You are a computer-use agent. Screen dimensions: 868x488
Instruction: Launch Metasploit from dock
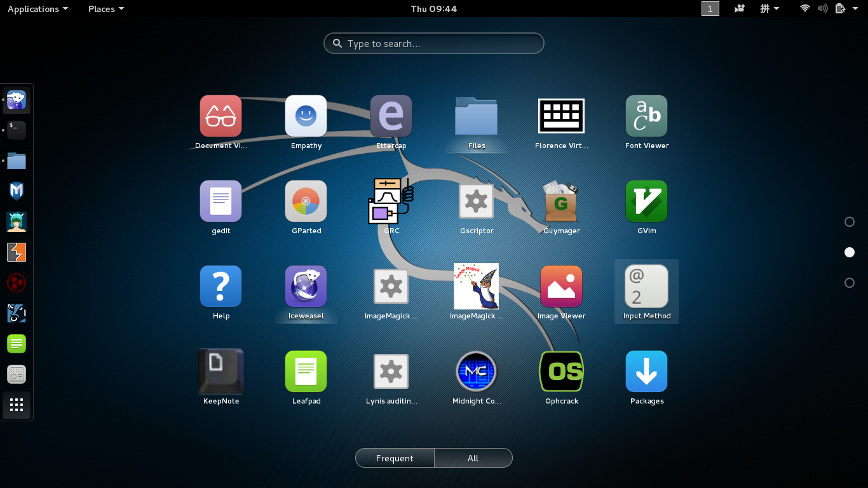(17, 191)
